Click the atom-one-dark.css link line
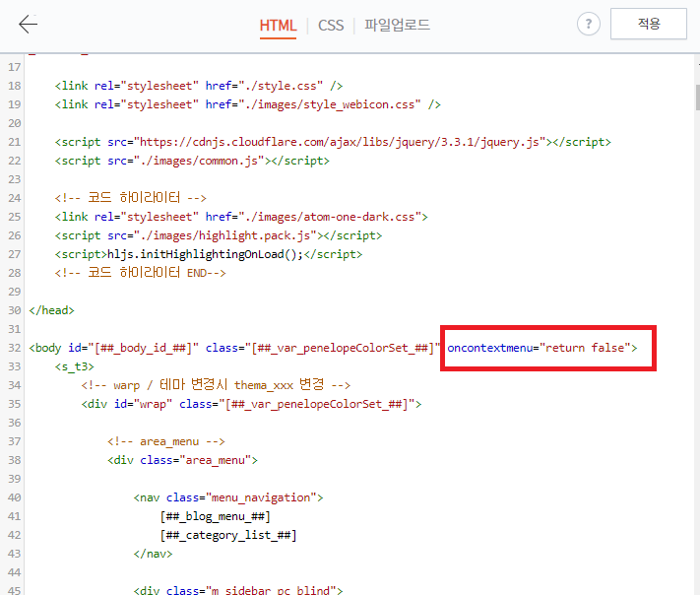This screenshot has height=595, width=700. tap(241, 217)
